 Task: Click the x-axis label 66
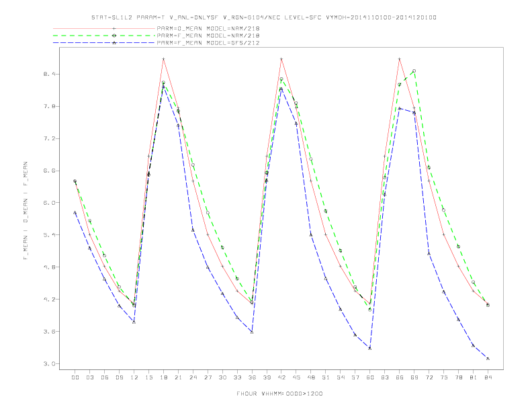tap(400, 377)
